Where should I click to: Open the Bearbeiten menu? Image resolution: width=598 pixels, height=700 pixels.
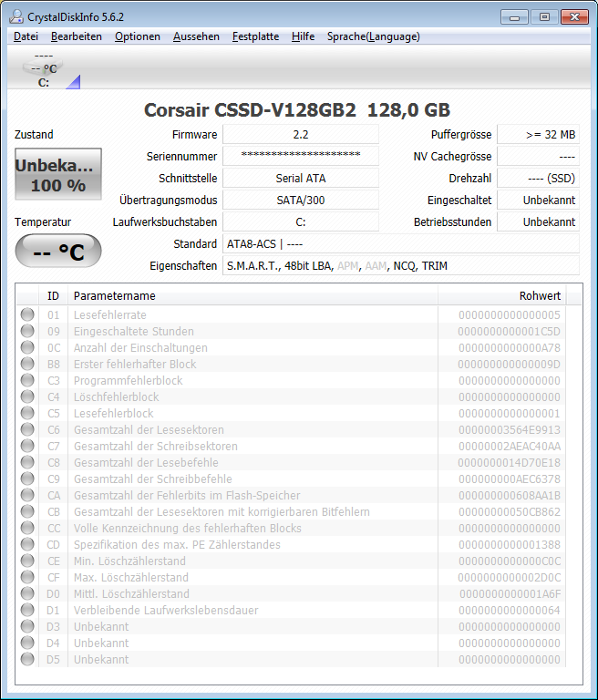pos(77,36)
